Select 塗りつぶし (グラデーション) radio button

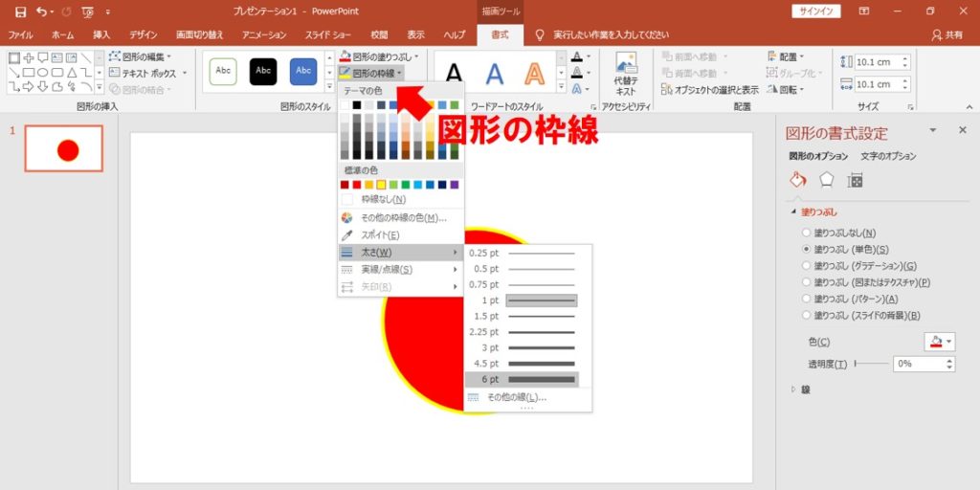tap(808, 265)
